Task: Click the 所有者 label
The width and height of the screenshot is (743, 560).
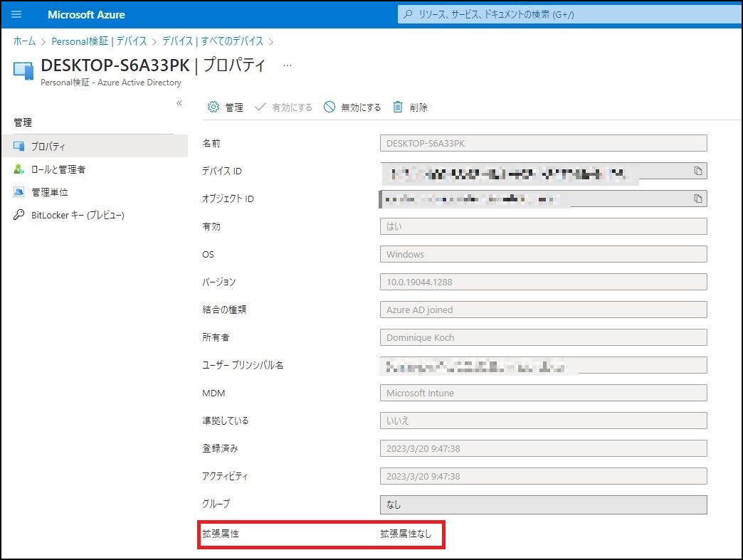Action: [216, 337]
